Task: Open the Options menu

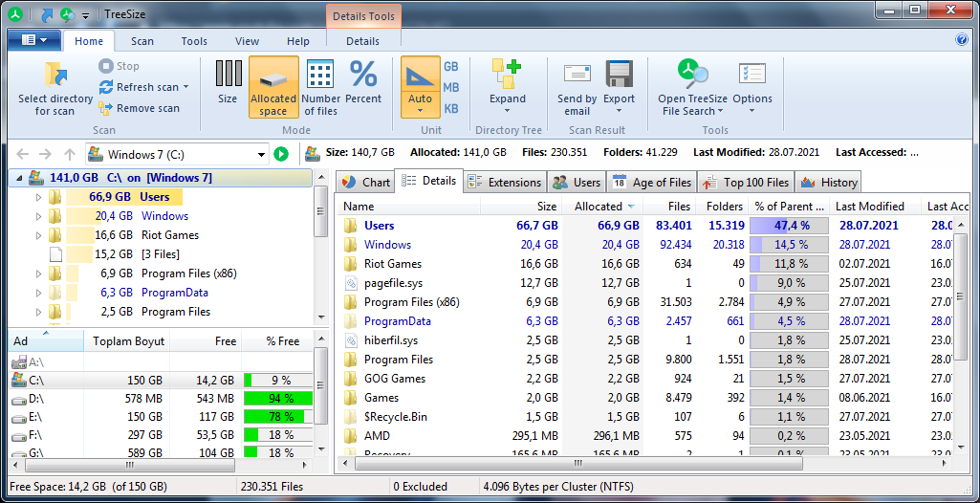Action: pyautogui.click(x=751, y=87)
